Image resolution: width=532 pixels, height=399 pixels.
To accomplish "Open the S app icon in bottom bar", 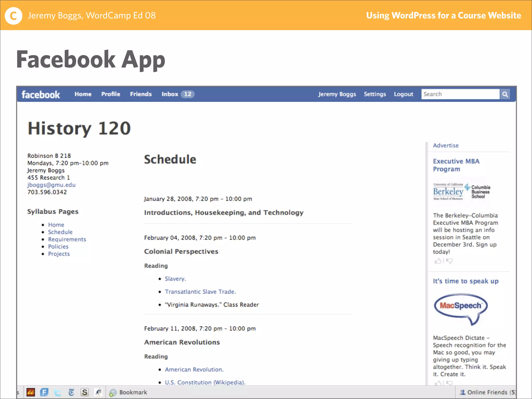I will click(x=85, y=392).
